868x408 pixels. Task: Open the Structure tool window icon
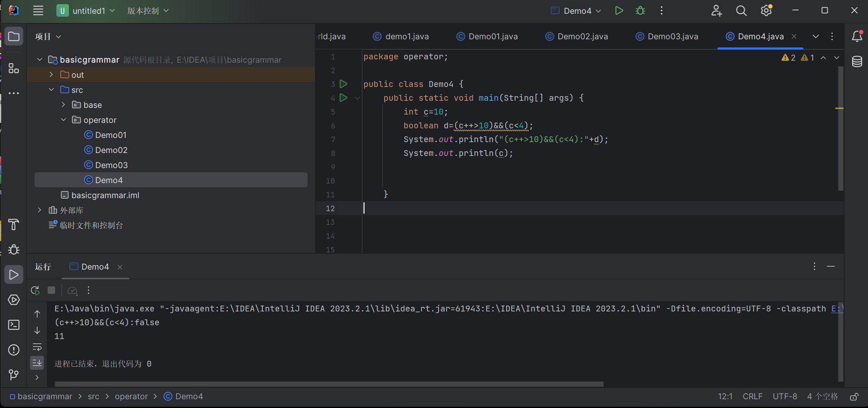point(14,68)
